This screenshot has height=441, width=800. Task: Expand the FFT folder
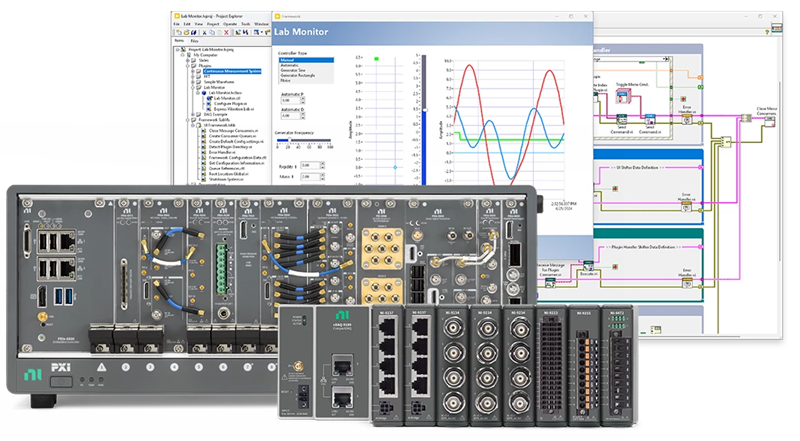(x=193, y=77)
